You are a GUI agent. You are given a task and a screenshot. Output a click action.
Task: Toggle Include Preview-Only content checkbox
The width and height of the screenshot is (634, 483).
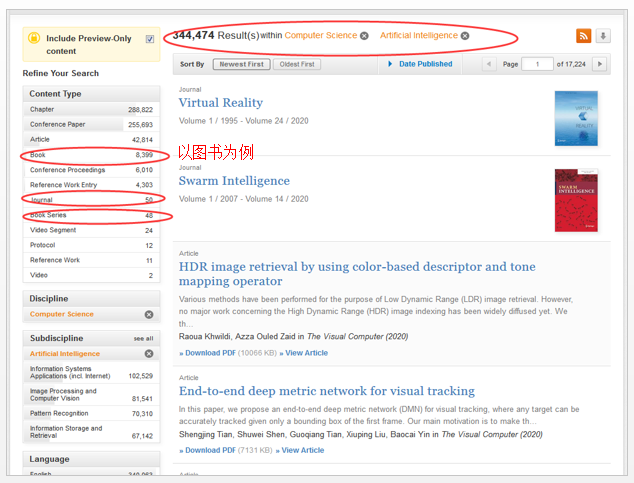150,39
